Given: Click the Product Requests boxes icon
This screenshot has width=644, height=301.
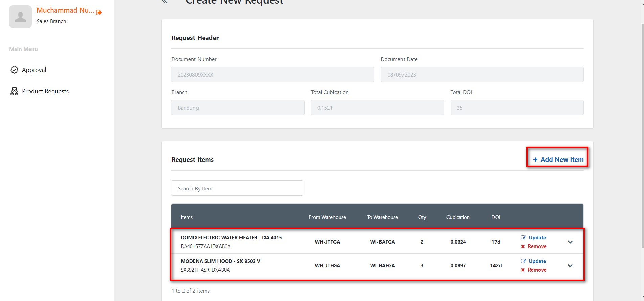Looking at the screenshot, I should [x=14, y=91].
